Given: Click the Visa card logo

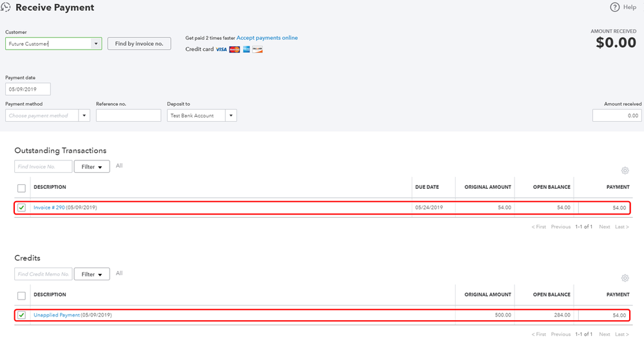Looking at the screenshot, I should point(221,50).
